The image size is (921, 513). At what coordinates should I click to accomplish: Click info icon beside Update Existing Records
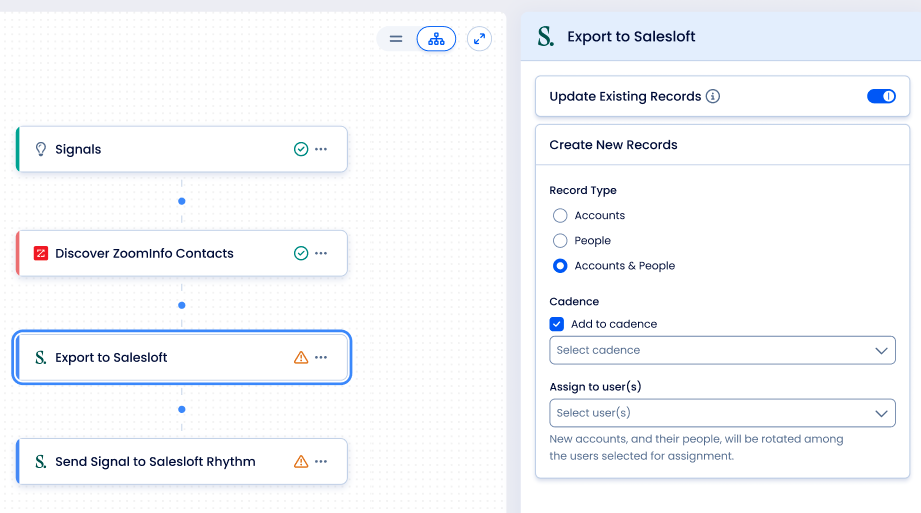coord(712,96)
